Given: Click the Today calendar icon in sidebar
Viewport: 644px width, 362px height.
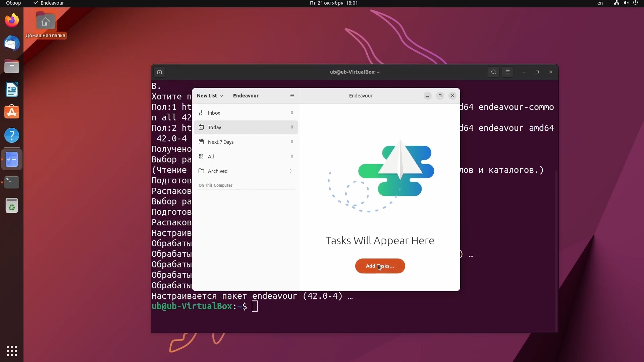Looking at the screenshot, I should (x=201, y=127).
